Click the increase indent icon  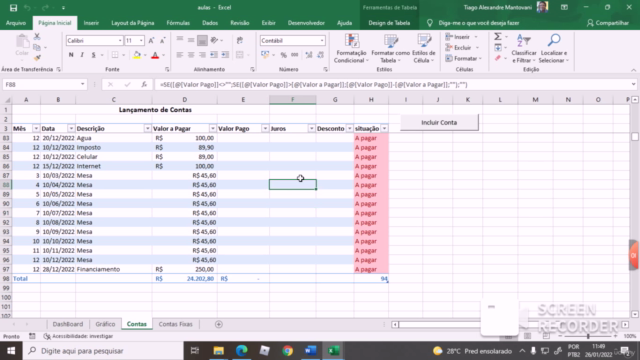click(x=225, y=55)
